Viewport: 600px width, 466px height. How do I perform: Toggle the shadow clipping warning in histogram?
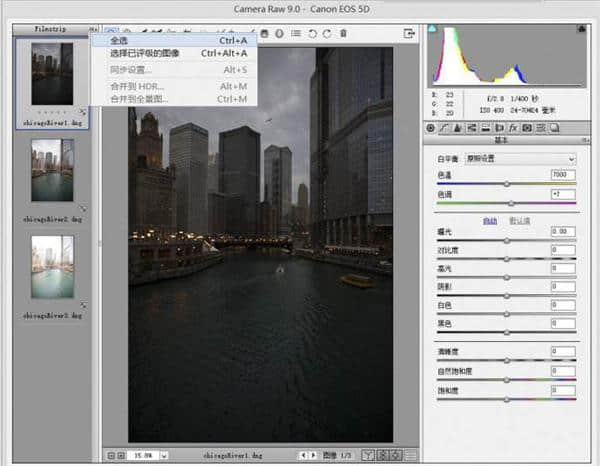tap(433, 30)
